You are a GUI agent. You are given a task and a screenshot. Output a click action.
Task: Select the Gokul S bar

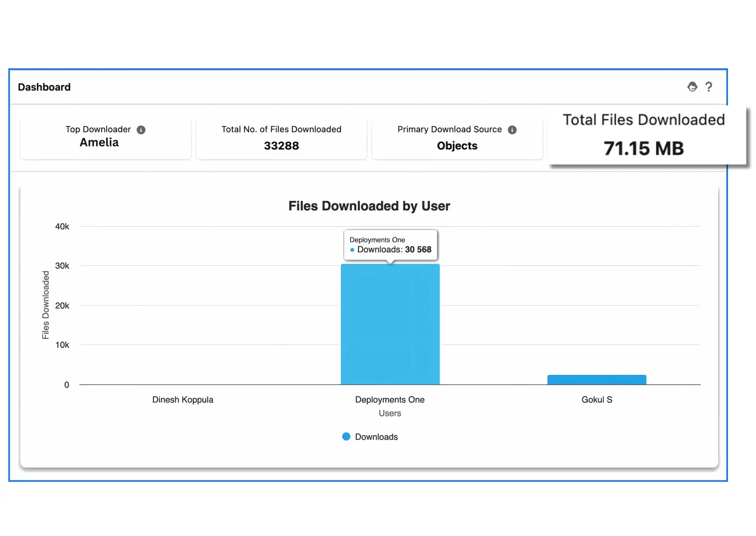click(597, 380)
